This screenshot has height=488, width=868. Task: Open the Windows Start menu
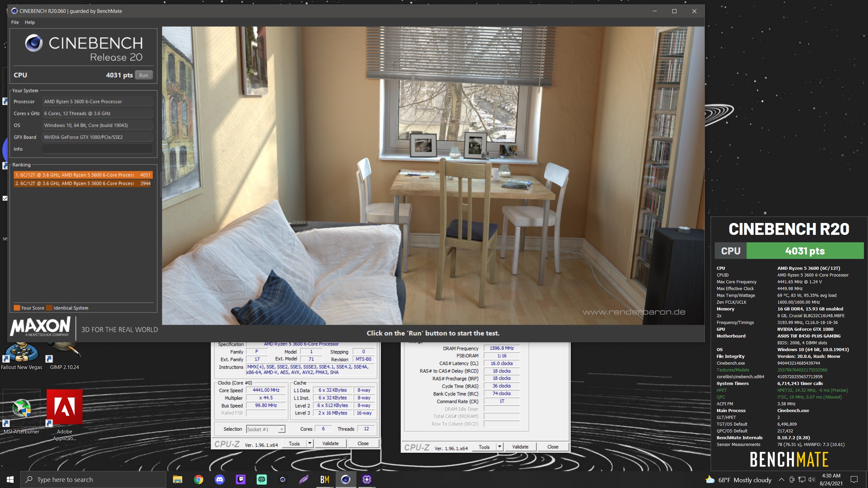tap(10, 480)
